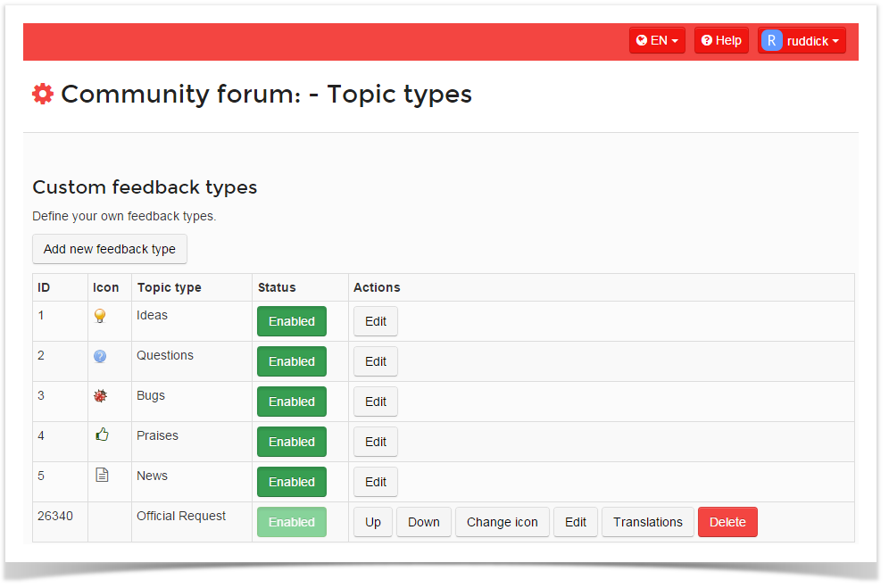
Task: Open the Help button in the header
Action: 721,40
